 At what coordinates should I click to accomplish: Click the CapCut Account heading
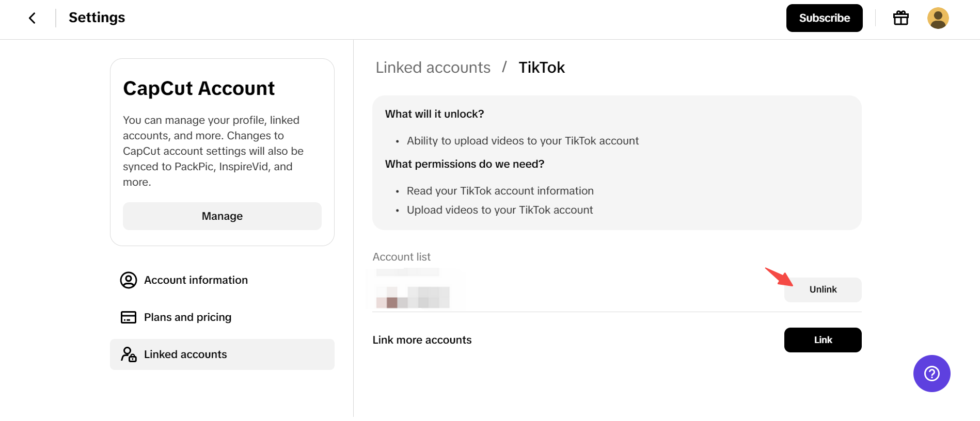coord(199,88)
